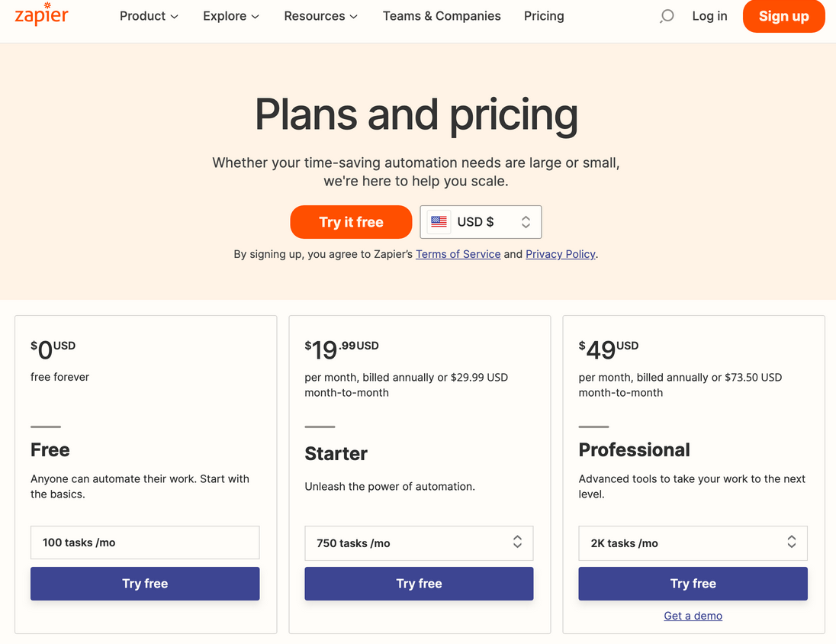Click the Get a demo link

click(693, 616)
